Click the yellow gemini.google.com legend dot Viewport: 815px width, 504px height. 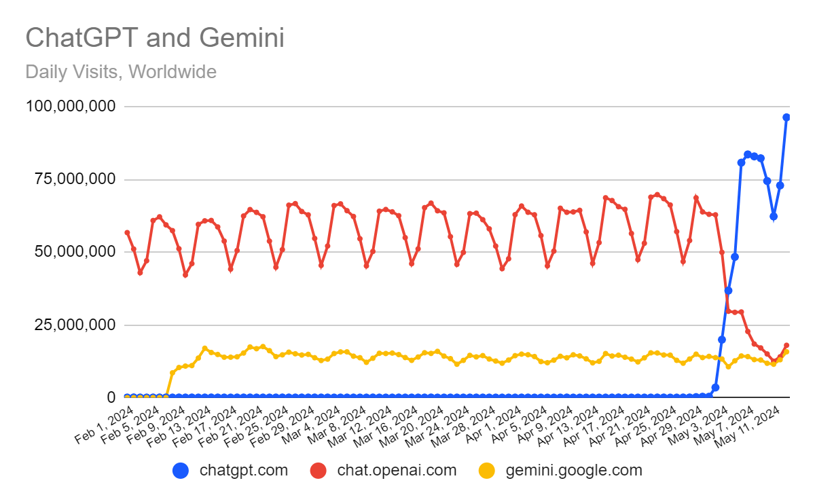pos(487,470)
